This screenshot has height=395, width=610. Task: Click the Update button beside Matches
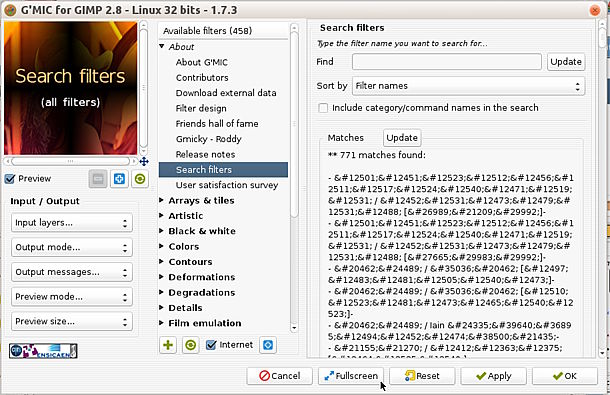coord(402,137)
